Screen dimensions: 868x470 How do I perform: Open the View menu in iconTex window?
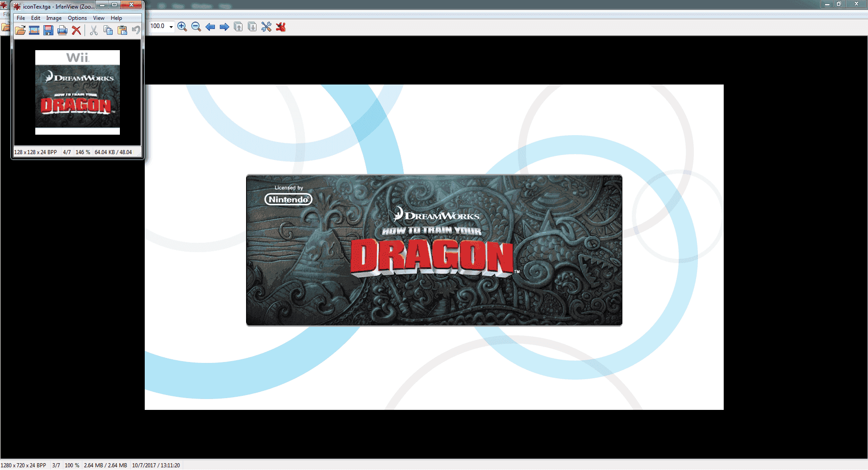[99, 18]
